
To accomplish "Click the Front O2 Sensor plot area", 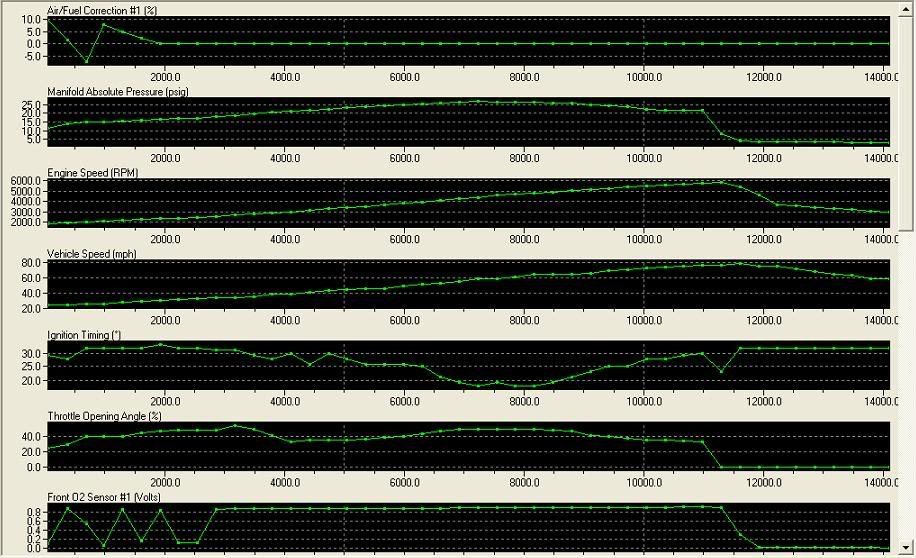I will (469, 527).
